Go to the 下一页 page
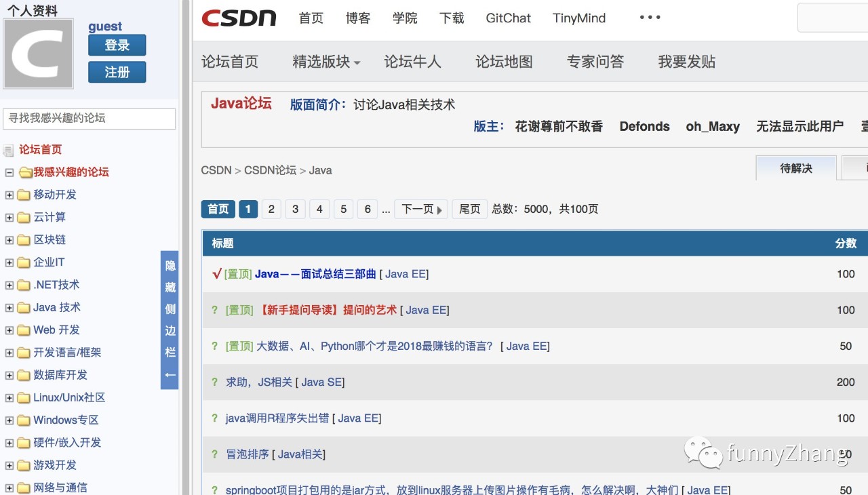This screenshot has width=868, height=495. (421, 209)
